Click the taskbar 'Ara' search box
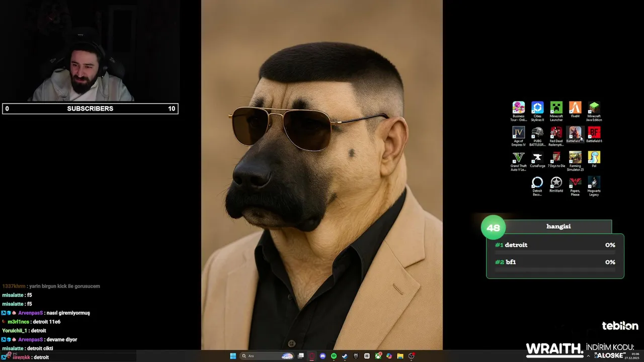This screenshot has height=362, width=644. [267, 356]
